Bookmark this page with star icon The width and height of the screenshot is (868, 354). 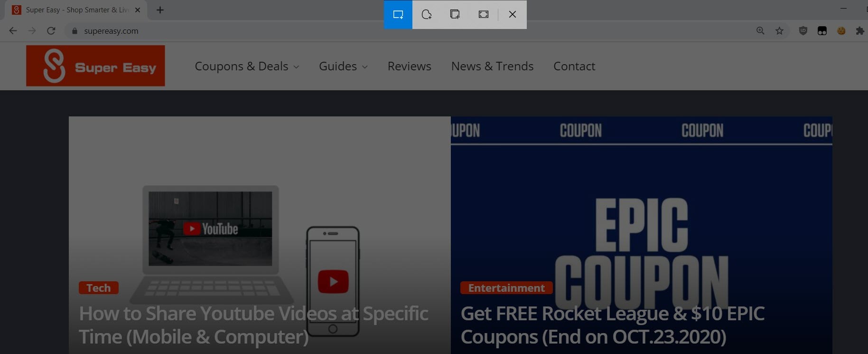click(779, 31)
